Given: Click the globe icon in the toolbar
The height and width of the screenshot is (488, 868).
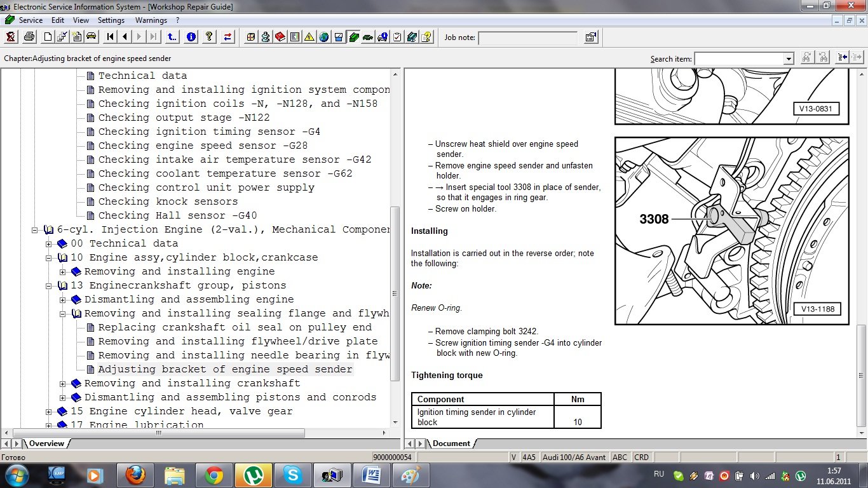Looking at the screenshot, I should (x=324, y=37).
